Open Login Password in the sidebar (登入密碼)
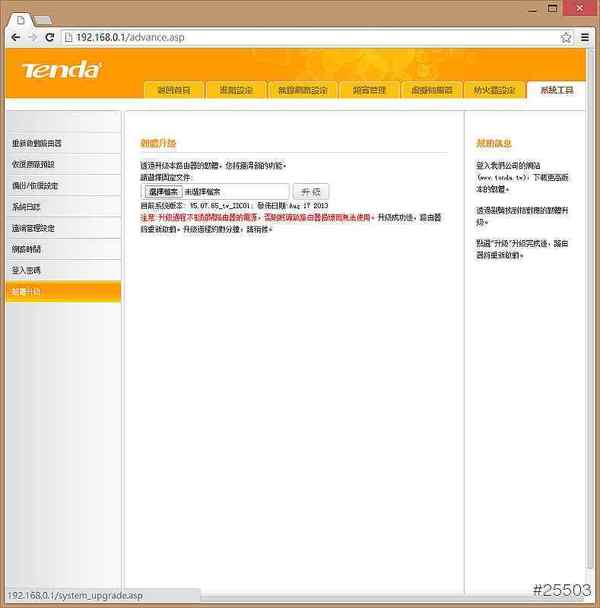Viewport: 600px width, 608px height. (64, 270)
